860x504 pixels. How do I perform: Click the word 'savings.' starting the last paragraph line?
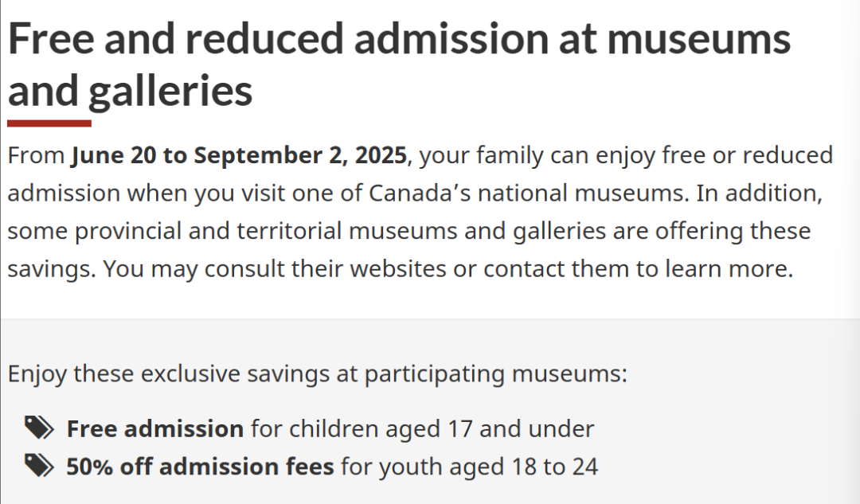[x=52, y=269]
